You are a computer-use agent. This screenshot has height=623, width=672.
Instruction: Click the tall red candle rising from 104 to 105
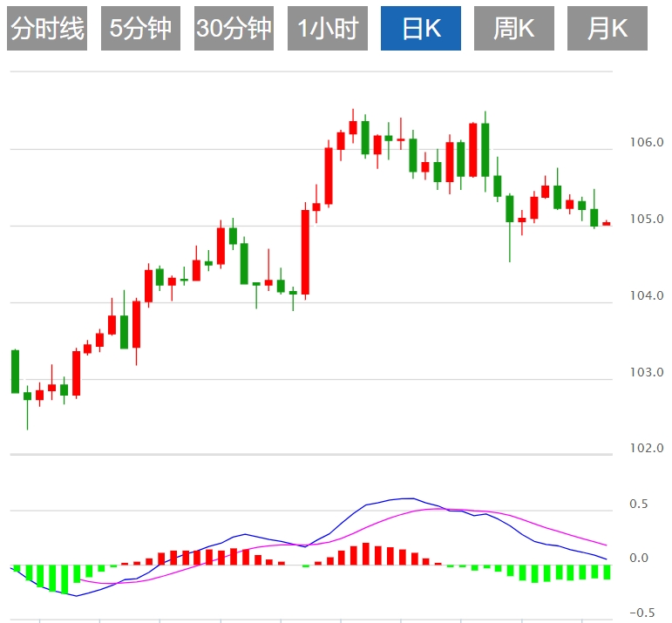coord(305,252)
